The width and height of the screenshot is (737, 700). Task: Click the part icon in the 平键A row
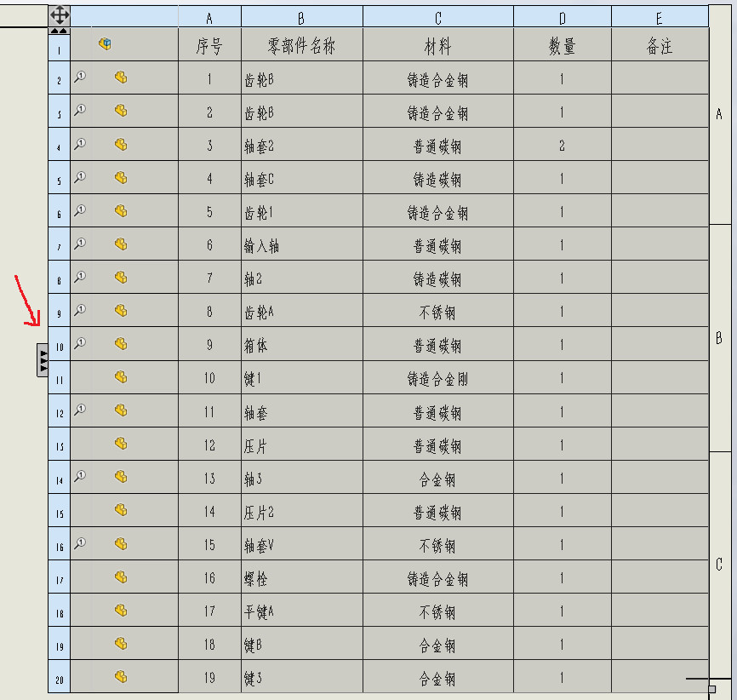pos(121,610)
